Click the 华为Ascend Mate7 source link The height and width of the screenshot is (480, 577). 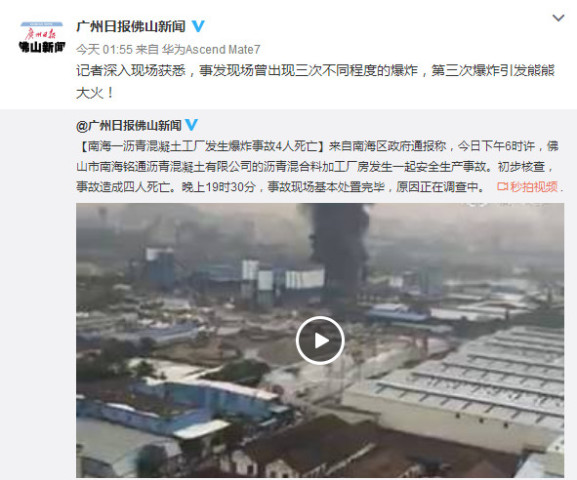click(x=210, y=49)
